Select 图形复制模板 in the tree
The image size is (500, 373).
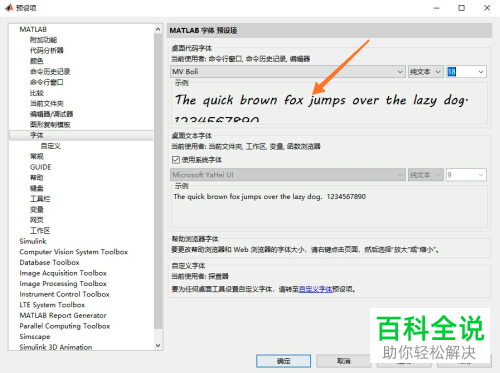click(x=50, y=125)
